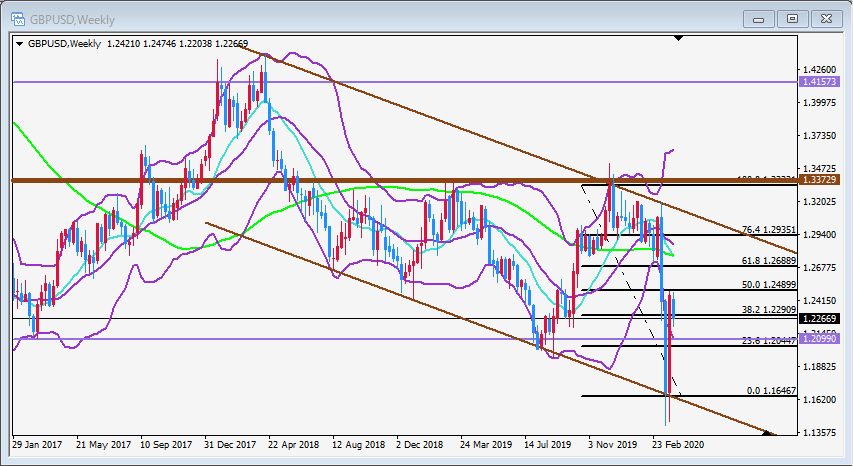
Task: Click the Fibonacci 0.0 1.16467 level label
Action: pyautogui.click(x=771, y=390)
